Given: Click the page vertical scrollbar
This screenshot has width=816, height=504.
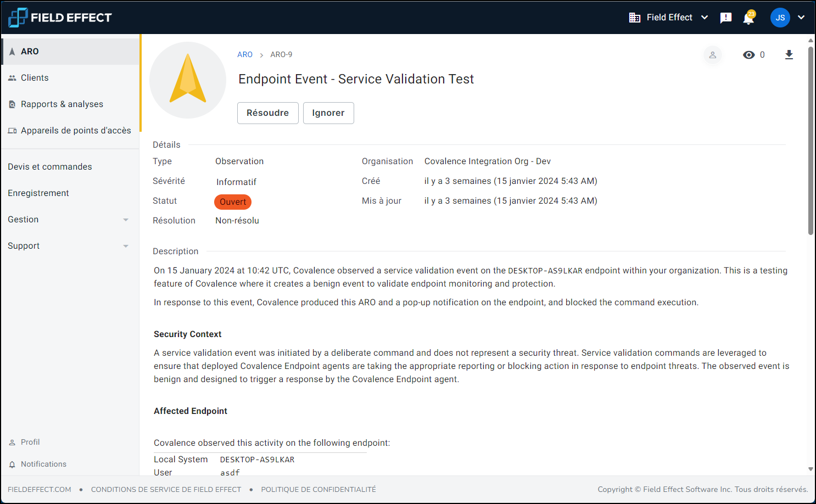Looking at the screenshot, I should [x=811, y=141].
